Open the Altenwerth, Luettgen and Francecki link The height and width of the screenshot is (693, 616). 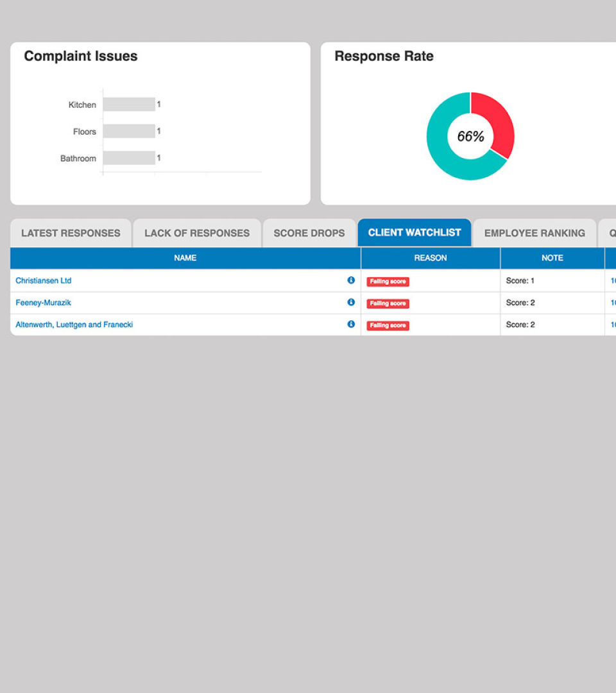(x=74, y=324)
